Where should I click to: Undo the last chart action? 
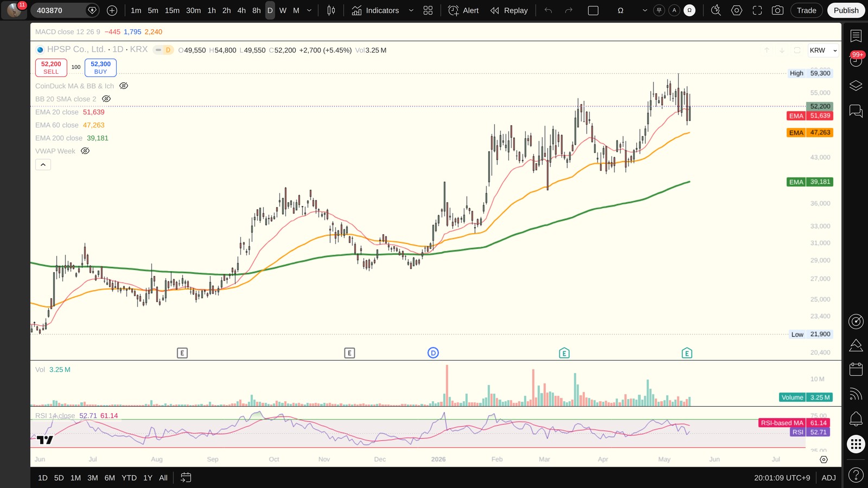coord(548,10)
